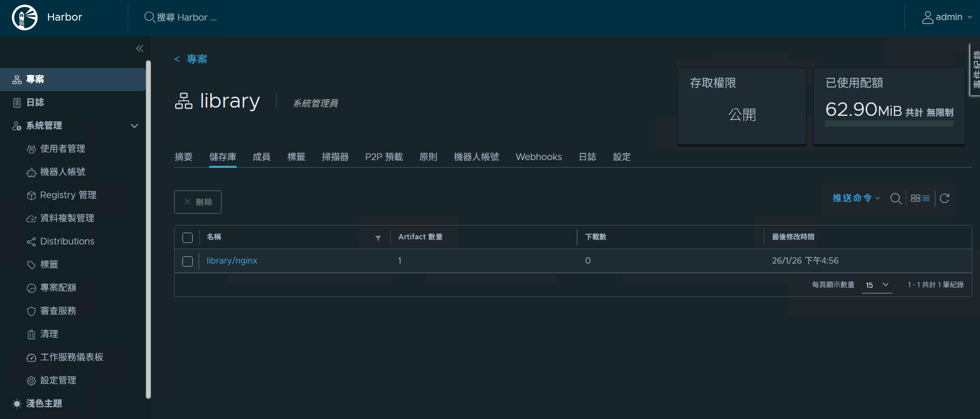Open 資料複製管理 in the sidebar
The width and height of the screenshot is (980, 419).
click(x=67, y=218)
